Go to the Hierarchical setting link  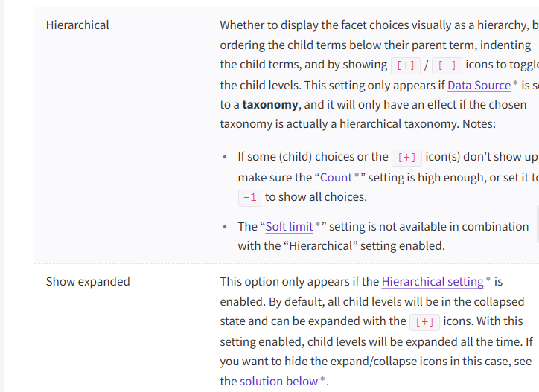click(x=432, y=281)
